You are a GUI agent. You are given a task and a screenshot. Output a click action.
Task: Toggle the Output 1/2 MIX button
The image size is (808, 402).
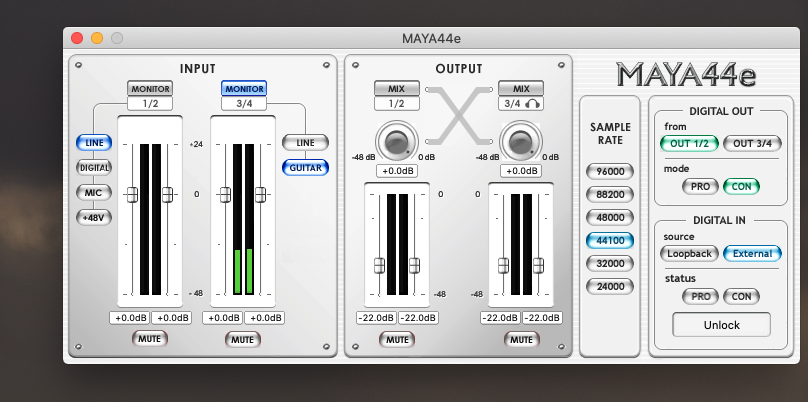397,89
